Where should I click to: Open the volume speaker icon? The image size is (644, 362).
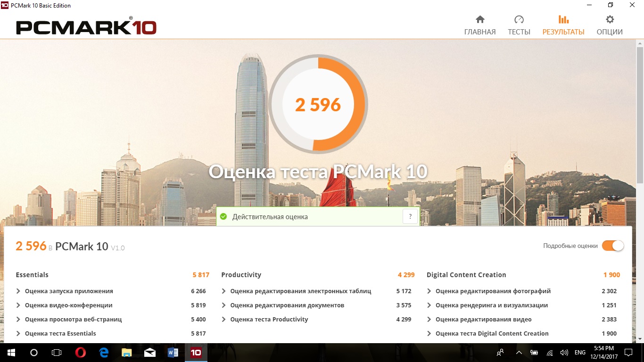(564, 353)
